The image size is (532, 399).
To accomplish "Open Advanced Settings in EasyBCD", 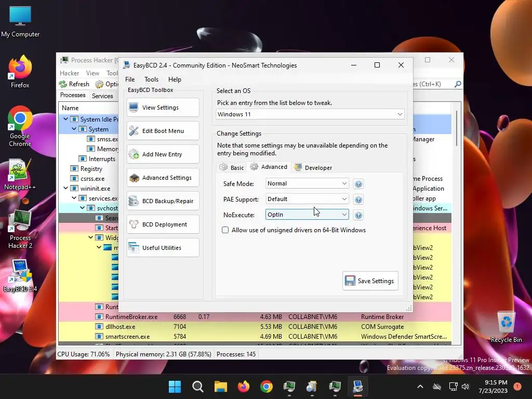I will pos(163,178).
